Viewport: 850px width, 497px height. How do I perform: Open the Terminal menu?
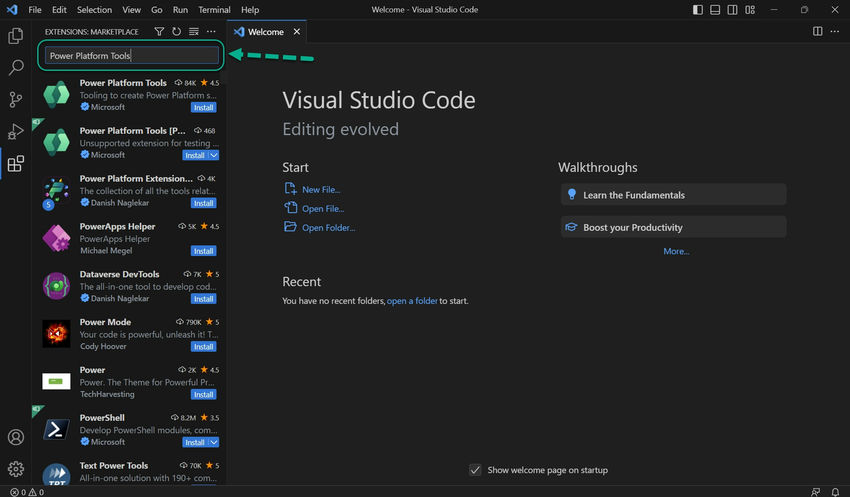214,10
